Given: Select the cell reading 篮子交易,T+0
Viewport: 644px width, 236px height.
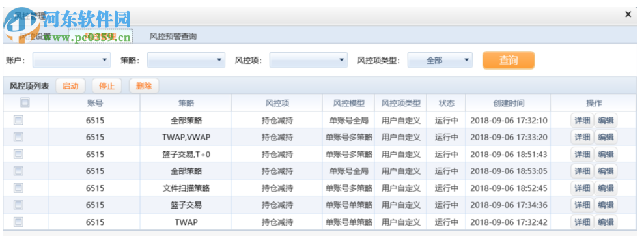Looking at the screenshot, I should (186, 155).
